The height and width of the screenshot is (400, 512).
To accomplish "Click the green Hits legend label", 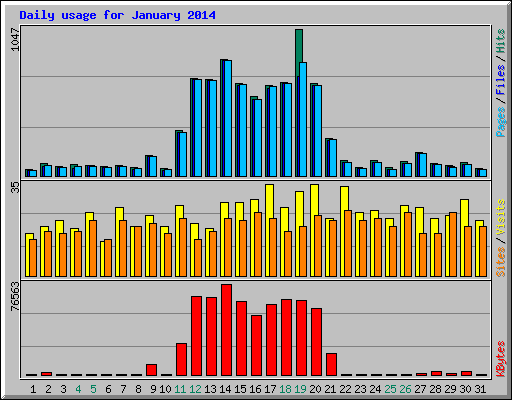I will click(x=501, y=41).
